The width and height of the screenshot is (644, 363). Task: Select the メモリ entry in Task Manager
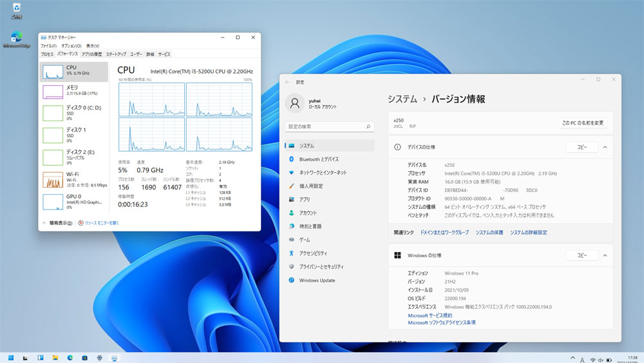coord(74,91)
